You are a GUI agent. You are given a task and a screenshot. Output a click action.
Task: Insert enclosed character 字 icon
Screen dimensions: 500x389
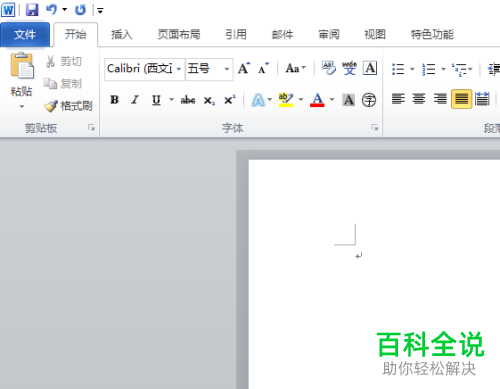[369, 100]
